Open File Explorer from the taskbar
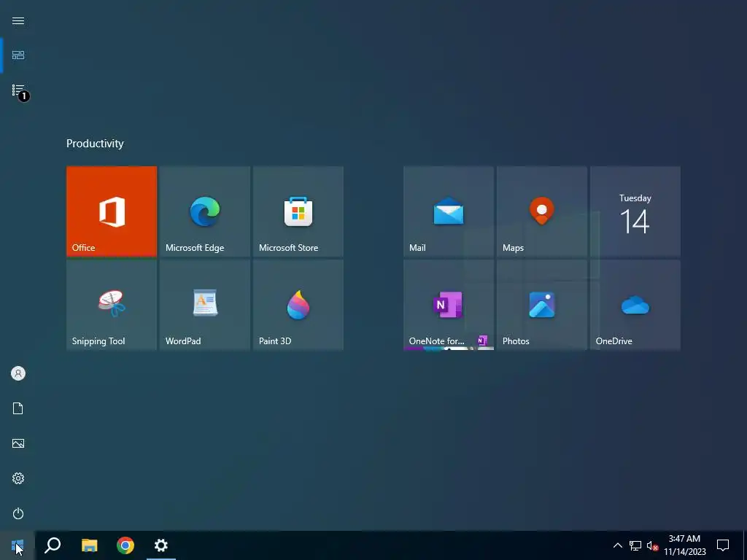The image size is (747, 560). pos(89,545)
